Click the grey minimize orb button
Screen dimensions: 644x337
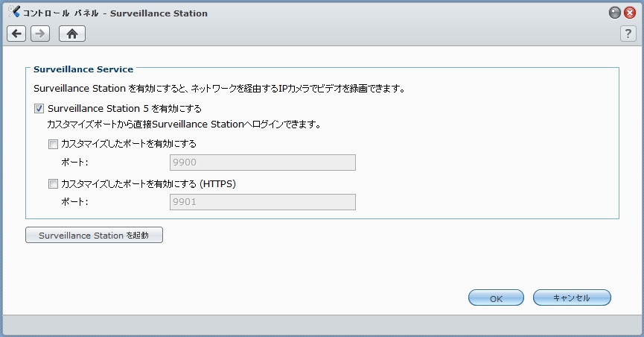pyautogui.click(x=614, y=13)
